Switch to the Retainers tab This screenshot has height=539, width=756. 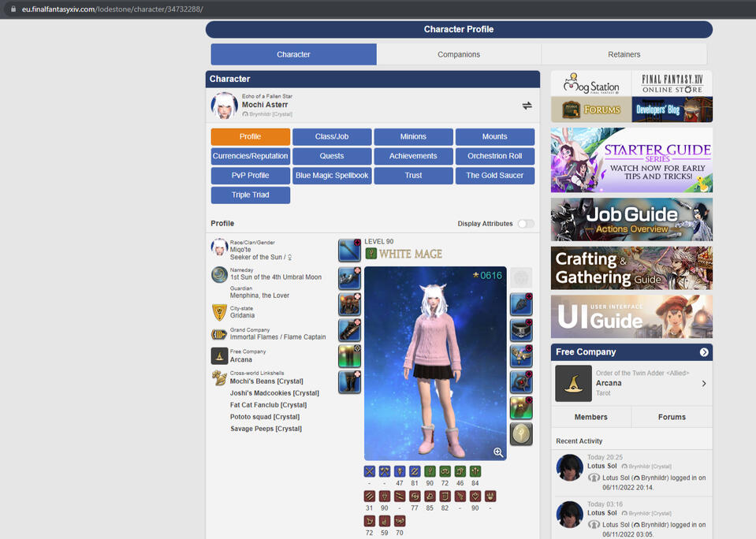pyautogui.click(x=624, y=54)
